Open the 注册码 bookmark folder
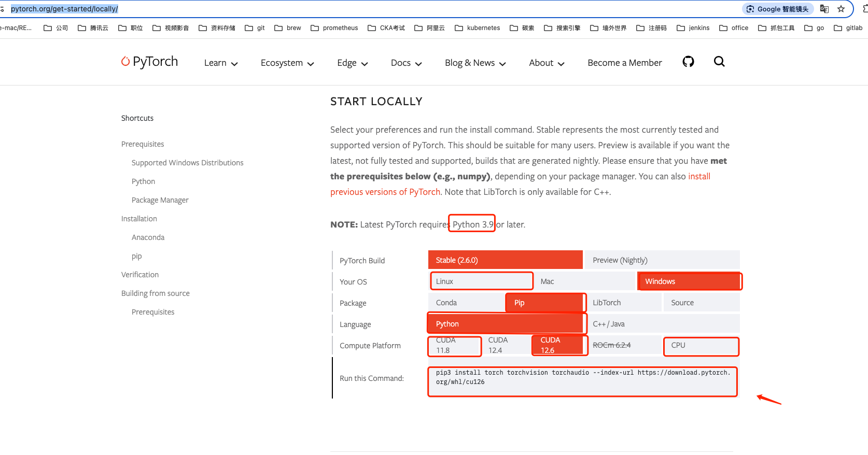Screen dimensions: 868x455 [652, 28]
